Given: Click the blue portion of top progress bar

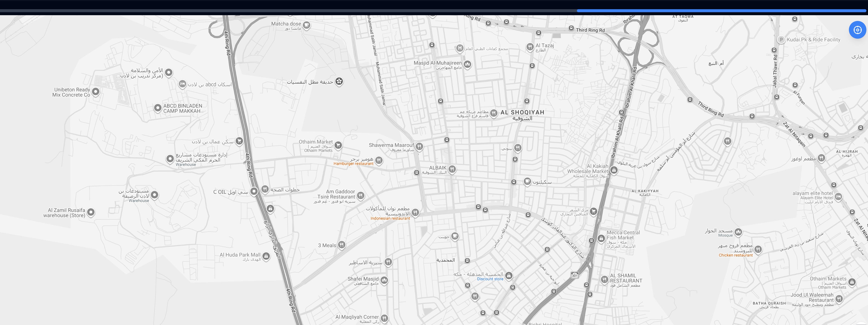Looking at the screenshot, I should [721, 11].
